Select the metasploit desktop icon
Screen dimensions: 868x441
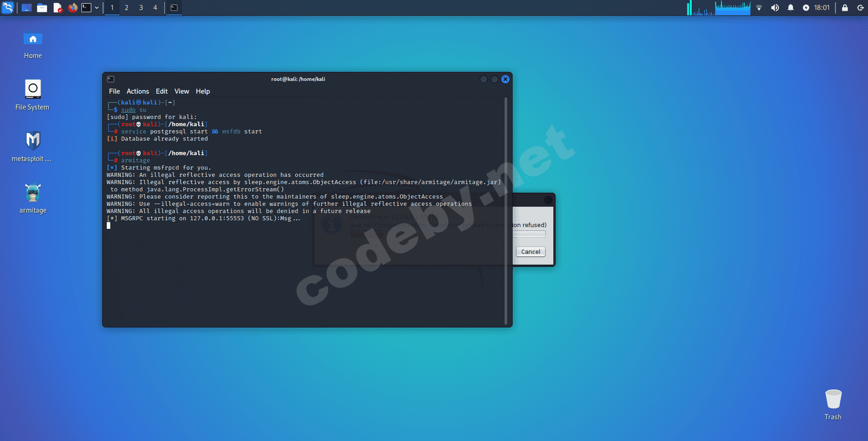click(33, 146)
